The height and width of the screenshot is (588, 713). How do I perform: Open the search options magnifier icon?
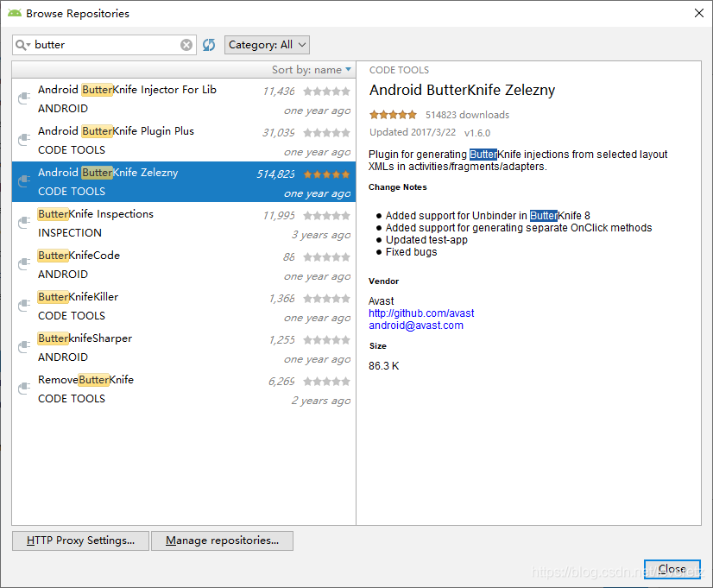click(x=21, y=44)
